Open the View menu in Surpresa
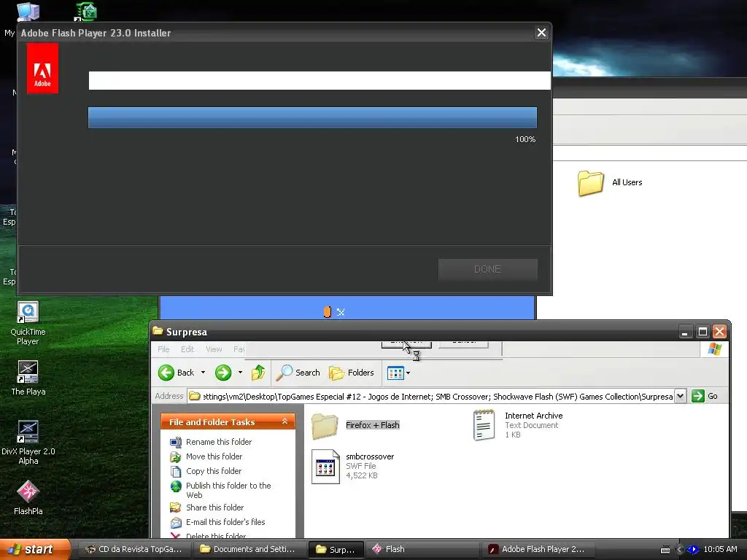747x560 pixels. 214,349
